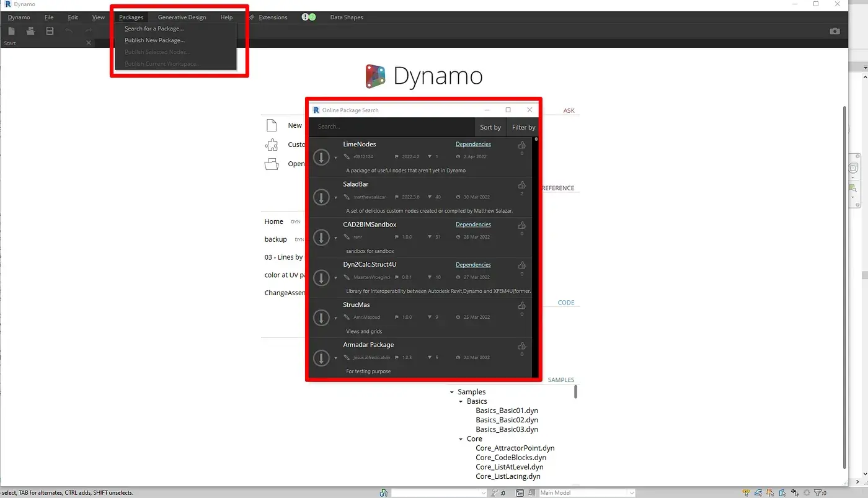Open the Core_ListAtLevel.dyn sample
This screenshot has height=498, width=868.
(x=509, y=467)
